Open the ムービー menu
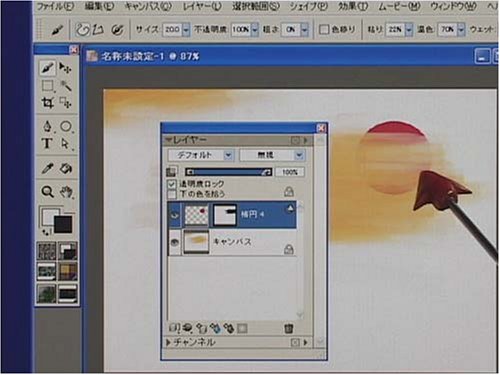This screenshot has height=375, width=500. 399,6
